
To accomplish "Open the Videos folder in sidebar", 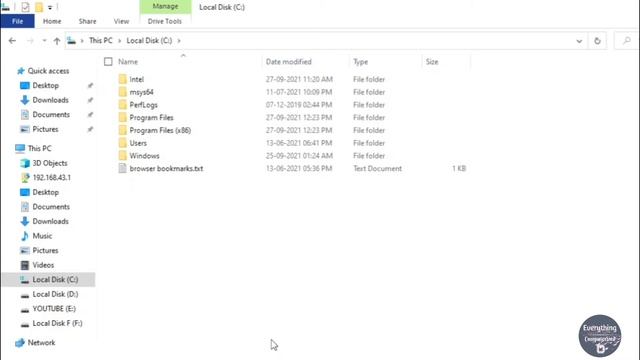I will coord(43,265).
